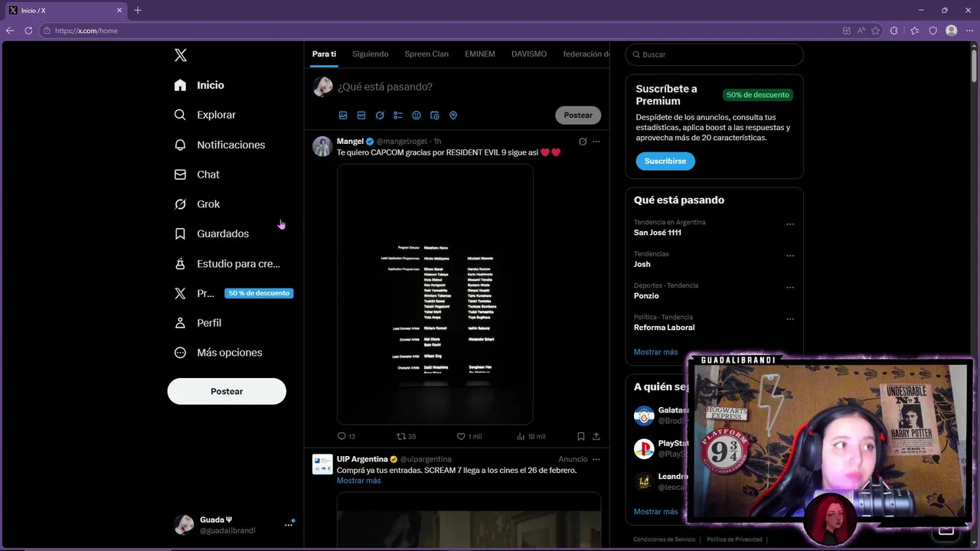Open the Ponzio trend
This screenshot has height=551, width=980.
coord(646,295)
